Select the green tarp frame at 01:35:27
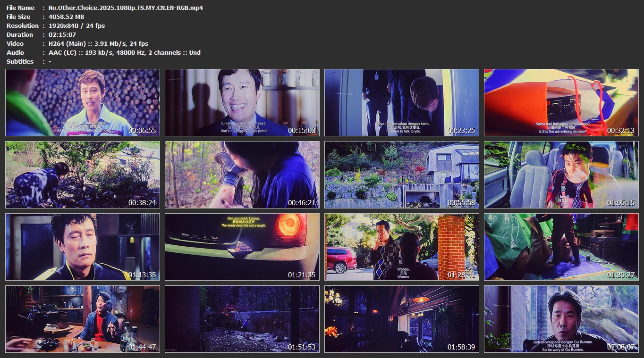The height and width of the screenshot is (358, 644). point(561,247)
